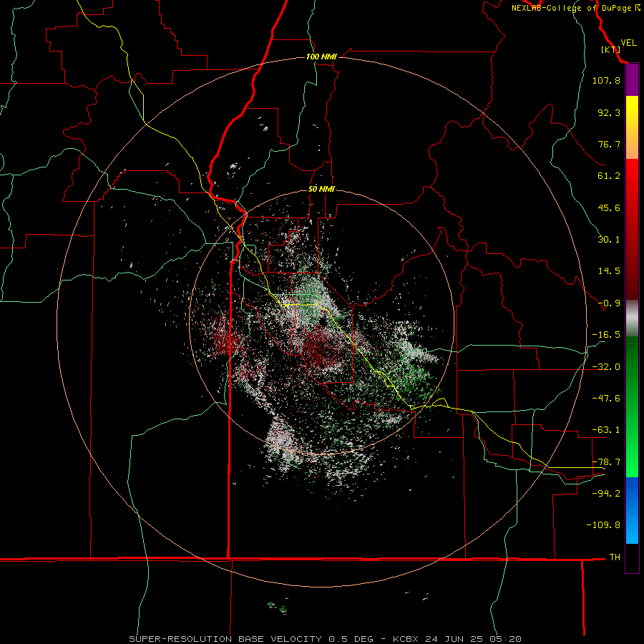The image size is (644, 644).
Task: Click the 24 JUN 25 05:20 timestamp
Action: [474, 639]
